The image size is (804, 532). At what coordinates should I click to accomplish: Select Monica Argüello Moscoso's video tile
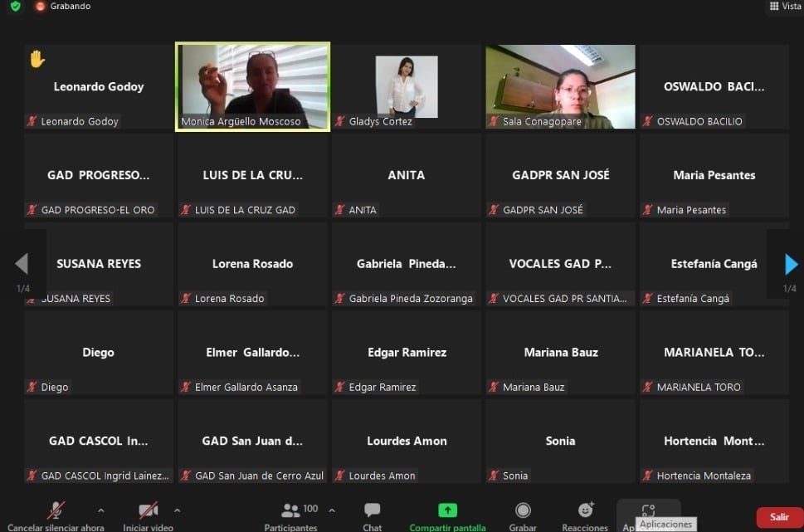click(x=252, y=86)
